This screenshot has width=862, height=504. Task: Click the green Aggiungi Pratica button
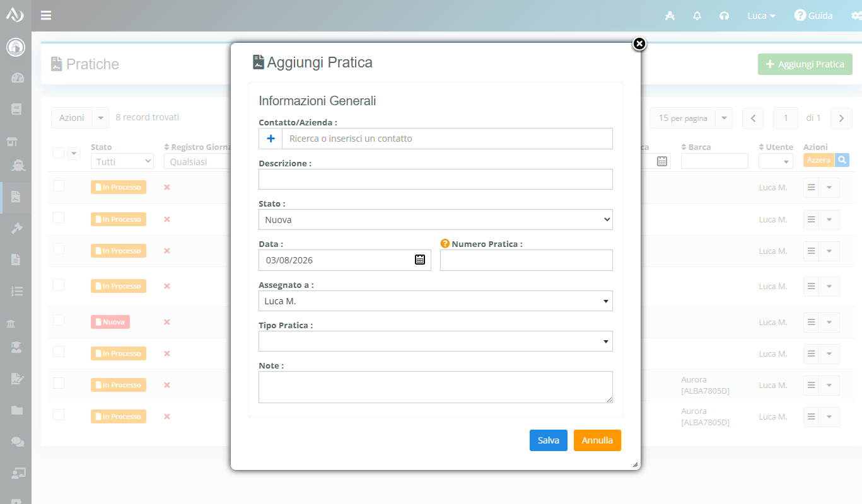coord(805,64)
